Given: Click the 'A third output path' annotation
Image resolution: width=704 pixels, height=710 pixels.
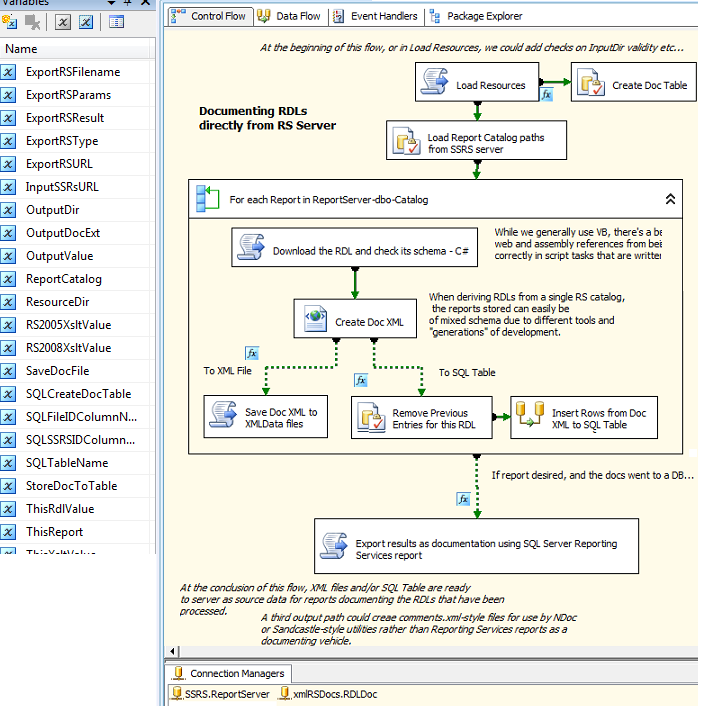Looking at the screenshot, I should [x=419, y=629].
